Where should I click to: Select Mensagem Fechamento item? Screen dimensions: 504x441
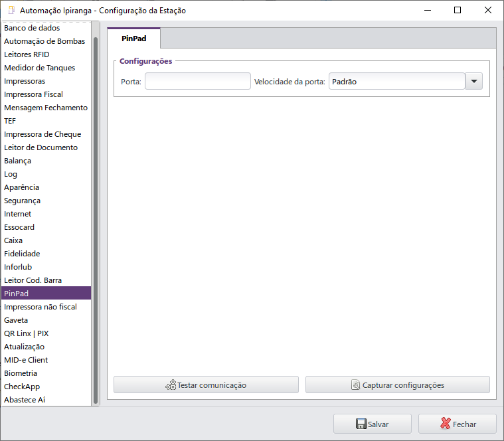click(46, 108)
